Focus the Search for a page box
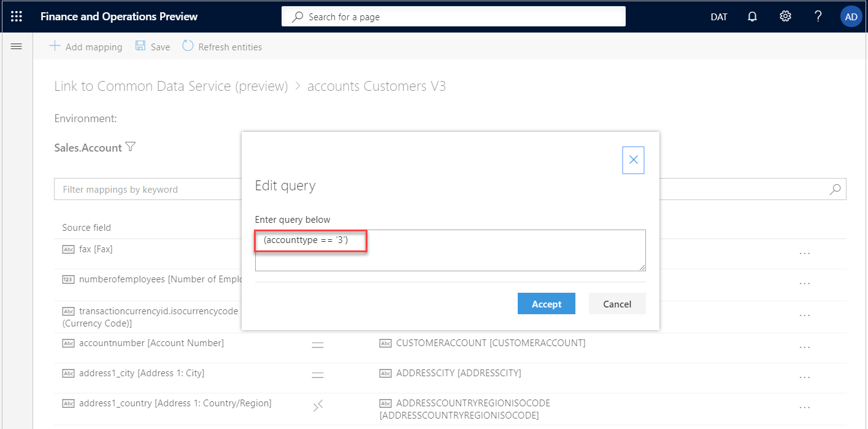 (x=453, y=17)
